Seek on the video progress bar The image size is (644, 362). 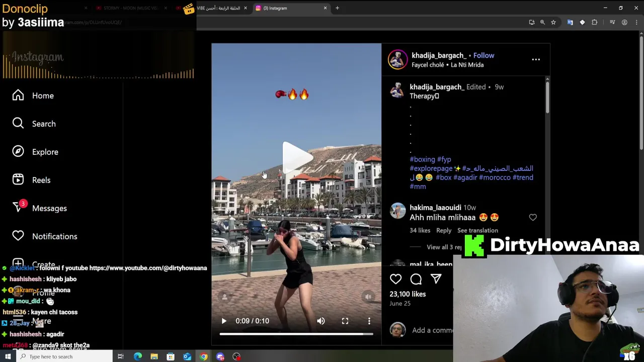click(x=296, y=334)
